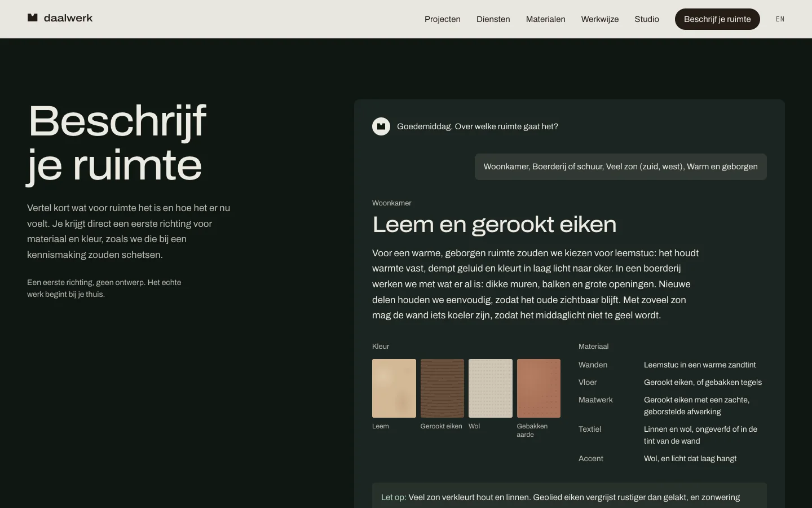The image size is (812, 508).
Task: Click the text Goedemiddag. Over welke ruimte gaat het?
Action: pos(478,126)
